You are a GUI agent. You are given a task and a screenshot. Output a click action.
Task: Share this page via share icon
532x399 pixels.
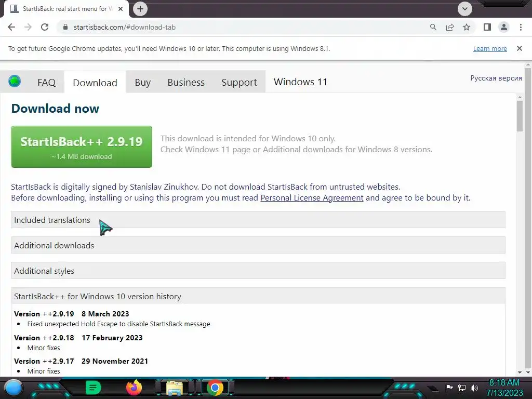click(x=450, y=27)
